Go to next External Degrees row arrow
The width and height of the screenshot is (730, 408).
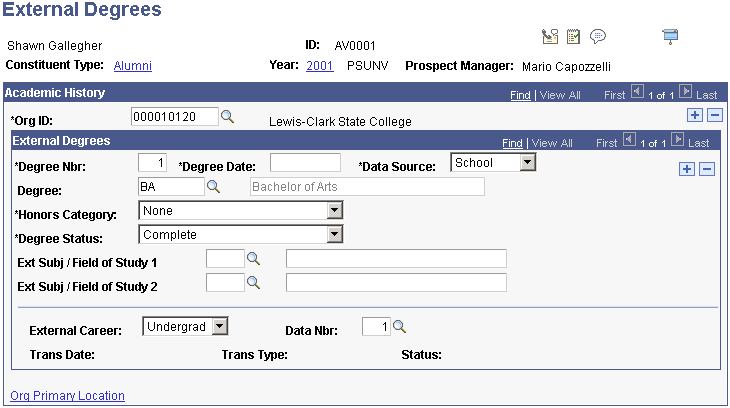[677, 139]
